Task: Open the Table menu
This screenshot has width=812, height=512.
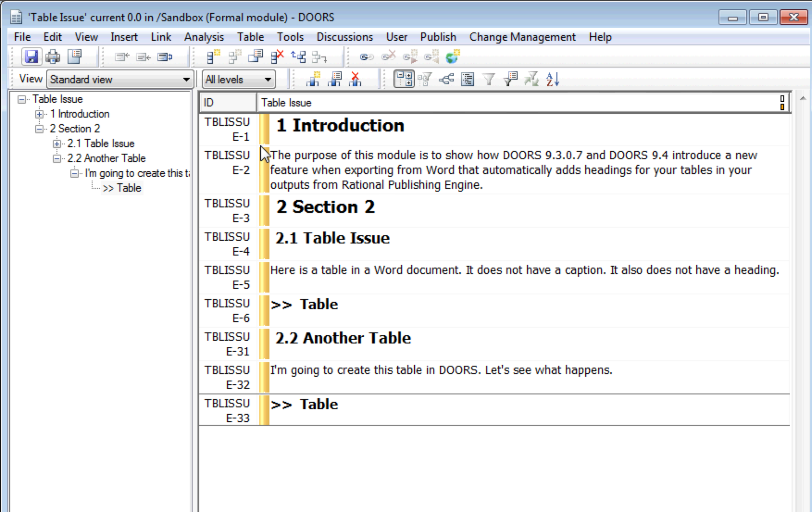Action: (x=250, y=37)
